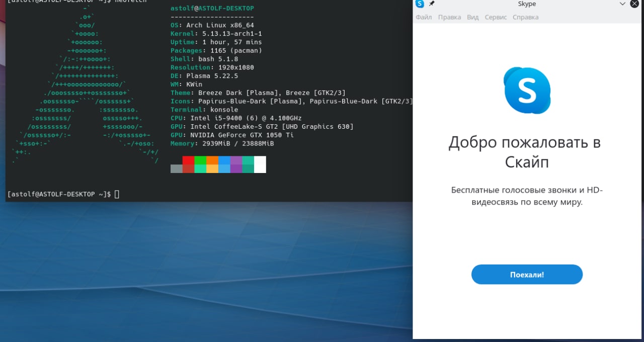Pin the Skype window on all desktops
Image resolution: width=644 pixels, height=342 pixels.
coord(432,4)
